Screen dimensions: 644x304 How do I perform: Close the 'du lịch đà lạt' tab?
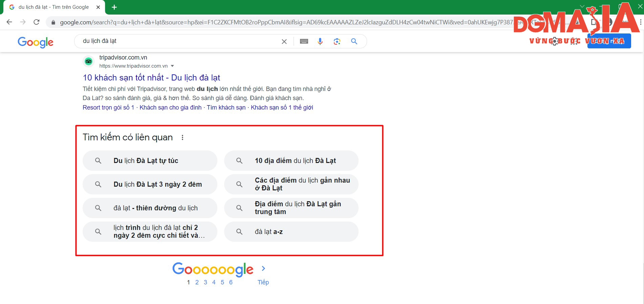(98, 7)
